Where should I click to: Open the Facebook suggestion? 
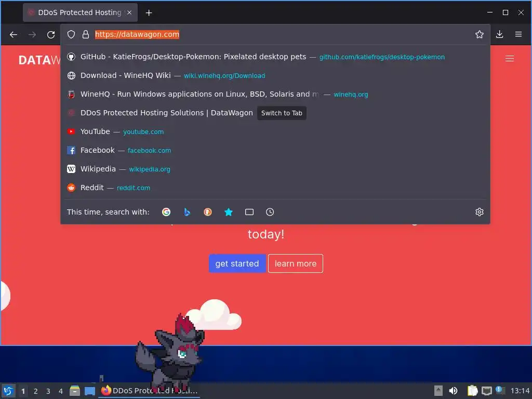pos(275,150)
